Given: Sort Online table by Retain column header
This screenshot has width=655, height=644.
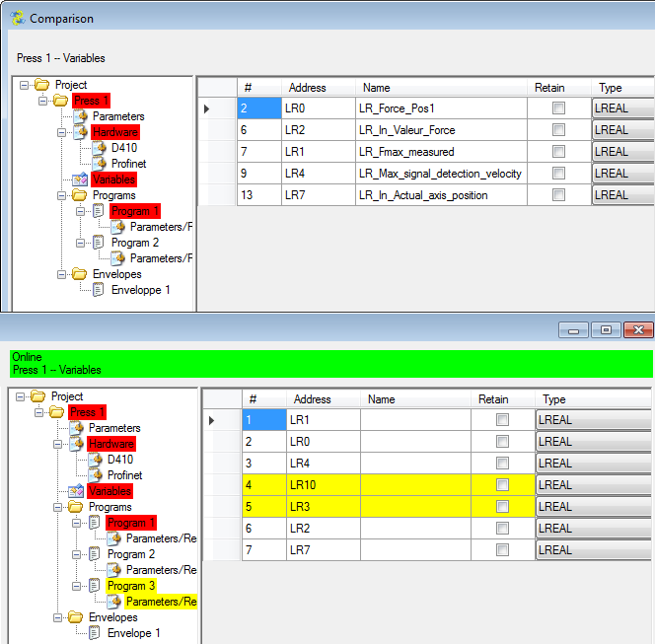Looking at the screenshot, I should coord(503,399).
